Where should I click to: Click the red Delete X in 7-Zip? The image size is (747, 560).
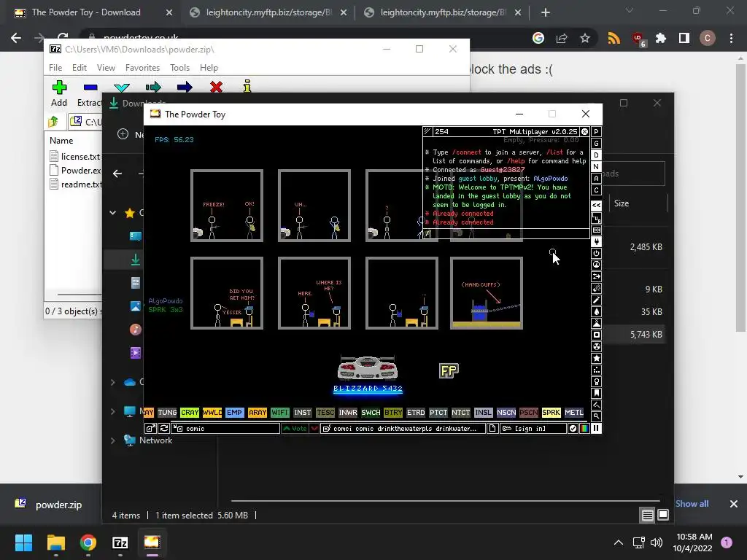tap(216, 87)
